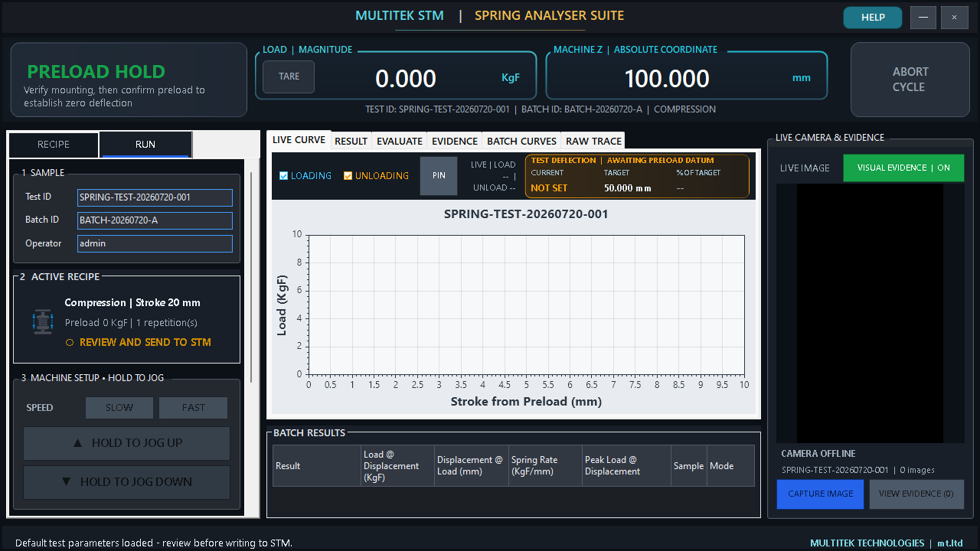The width and height of the screenshot is (980, 551).
Task: Switch to the EVALUATE tab
Action: pyautogui.click(x=400, y=141)
